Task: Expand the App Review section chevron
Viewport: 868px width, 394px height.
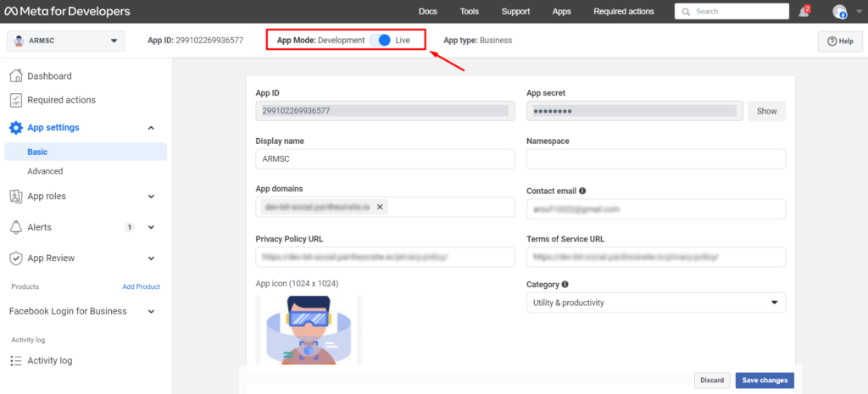Action: click(x=151, y=258)
